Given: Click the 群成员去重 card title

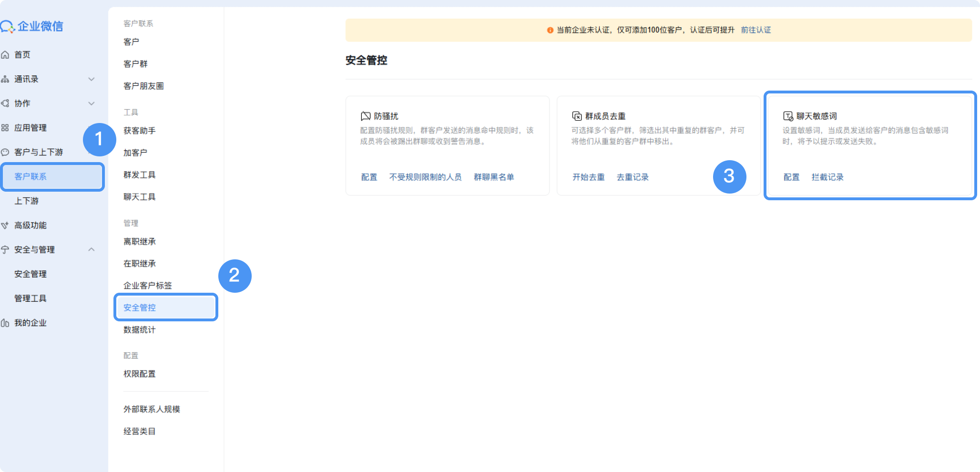Looking at the screenshot, I should pyautogui.click(x=605, y=116).
